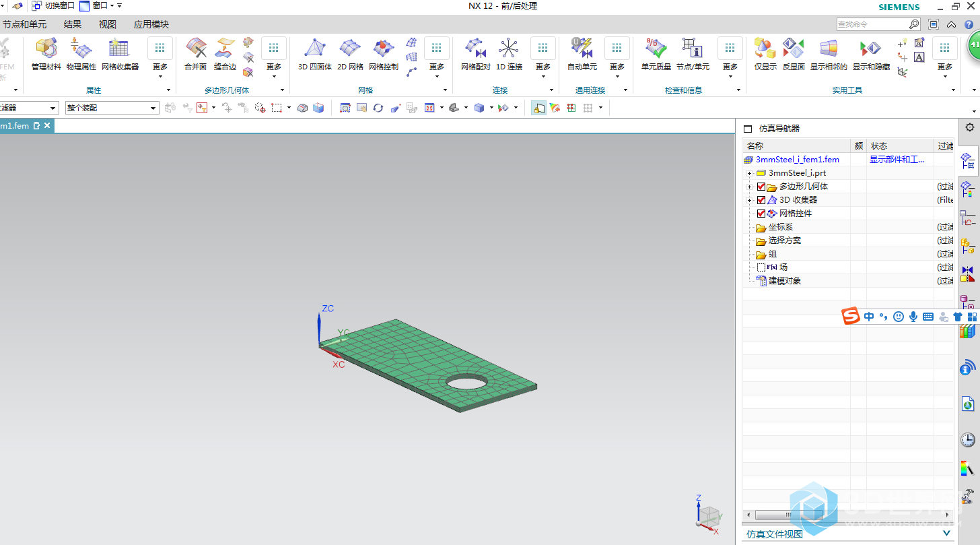Open Post Processing Navigator sidebar icon

coord(968,189)
